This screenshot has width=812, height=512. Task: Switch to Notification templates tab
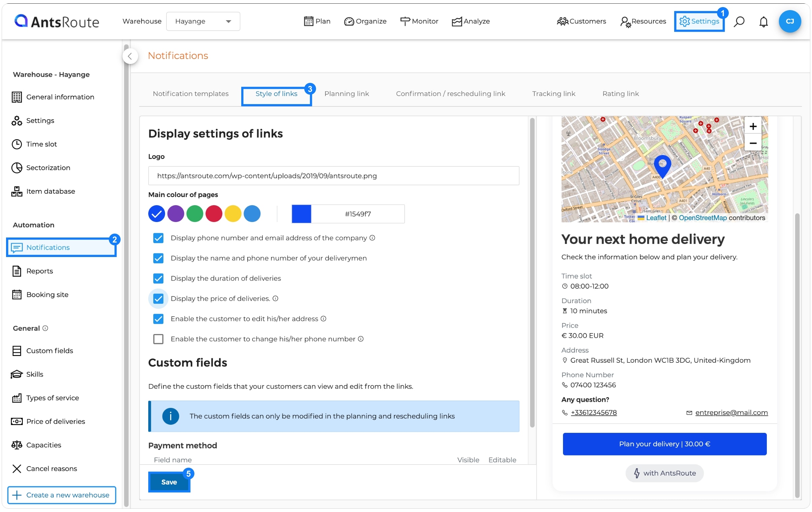[x=190, y=94]
